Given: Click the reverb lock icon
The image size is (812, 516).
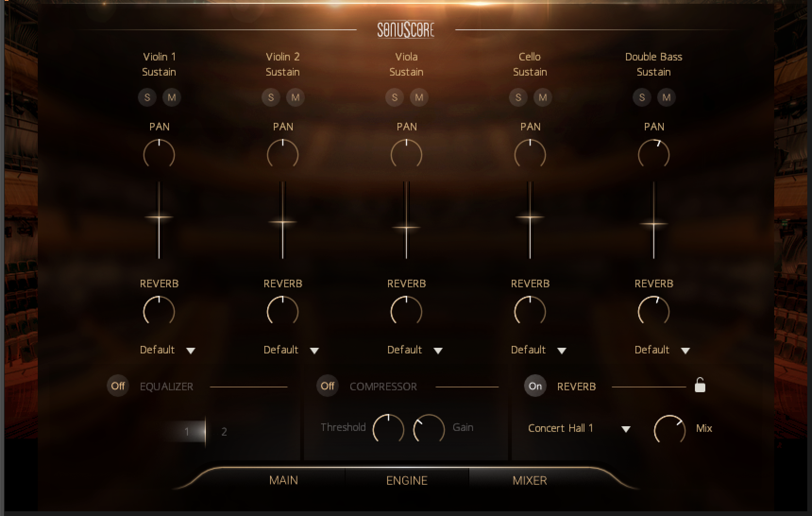Looking at the screenshot, I should pos(700,386).
